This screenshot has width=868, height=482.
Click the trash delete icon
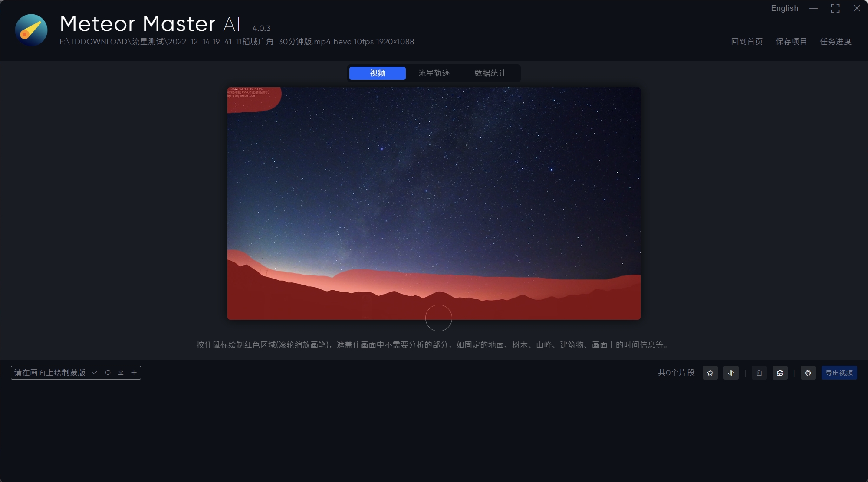click(x=759, y=373)
